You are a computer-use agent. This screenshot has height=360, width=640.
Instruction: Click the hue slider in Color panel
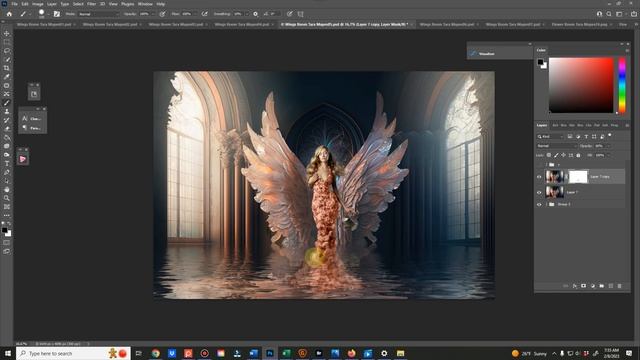pyautogui.click(x=622, y=85)
